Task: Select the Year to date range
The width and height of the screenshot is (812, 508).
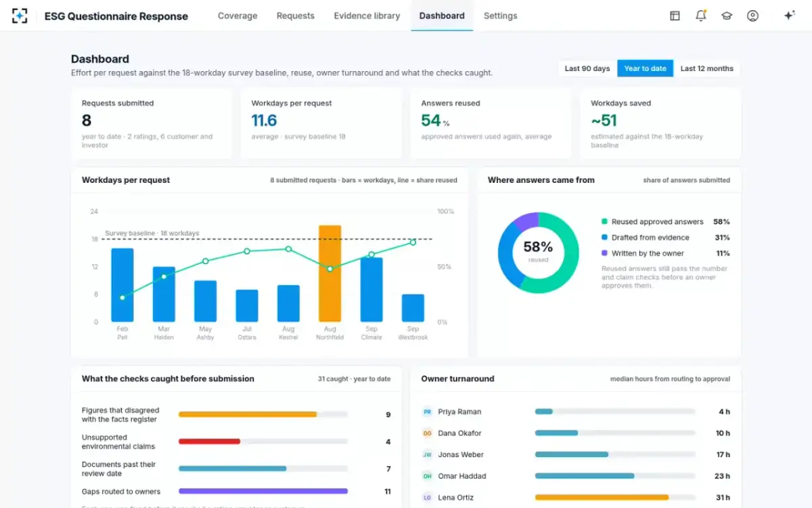Action: click(x=646, y=68)
